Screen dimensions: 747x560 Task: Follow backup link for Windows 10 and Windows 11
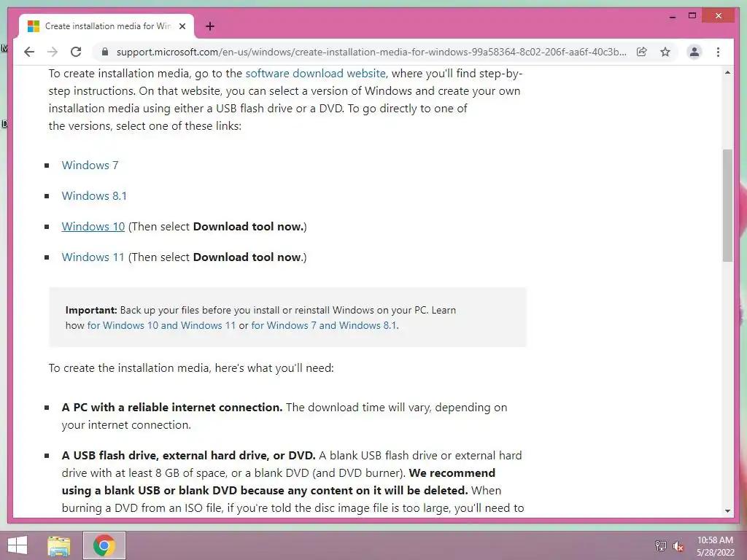[161, 325]
